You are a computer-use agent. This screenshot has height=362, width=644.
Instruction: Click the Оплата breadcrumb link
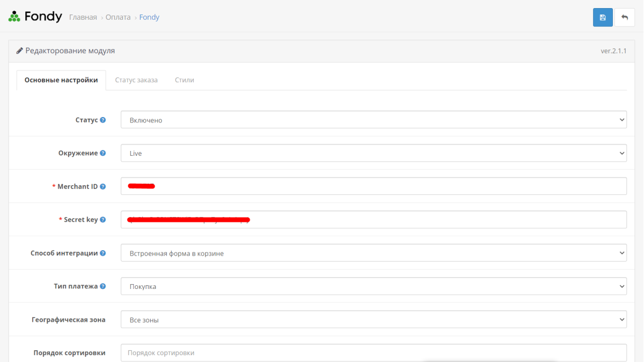coord(118,17)
